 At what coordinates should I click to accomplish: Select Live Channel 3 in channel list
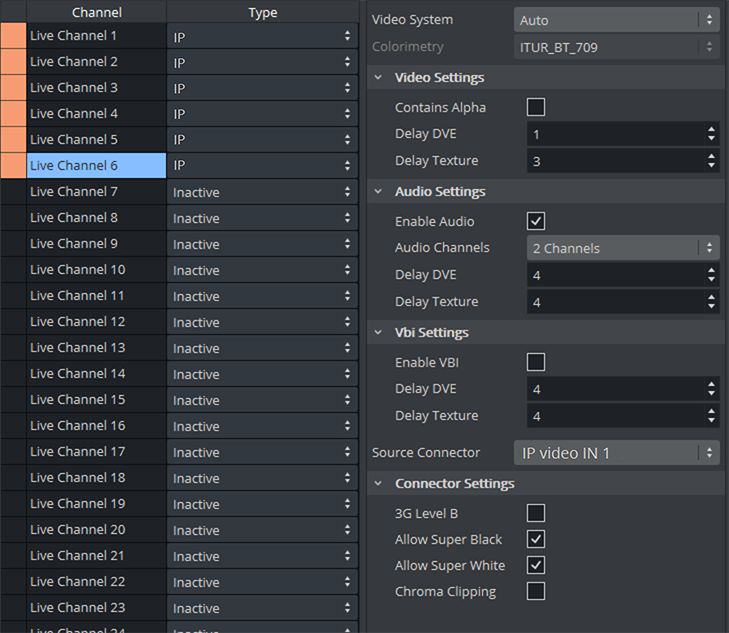pyautogui.click(x=96, y=88)
